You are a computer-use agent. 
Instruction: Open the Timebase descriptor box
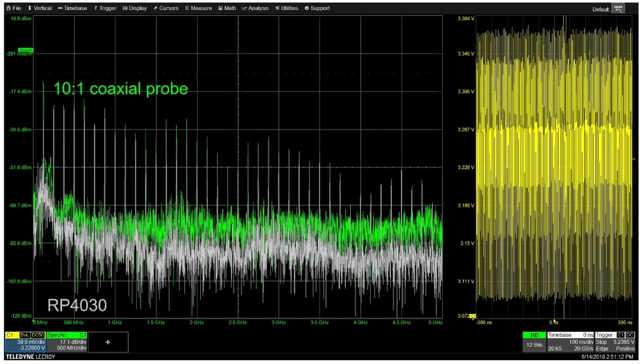pyautogui.click(x=570, y=342)
